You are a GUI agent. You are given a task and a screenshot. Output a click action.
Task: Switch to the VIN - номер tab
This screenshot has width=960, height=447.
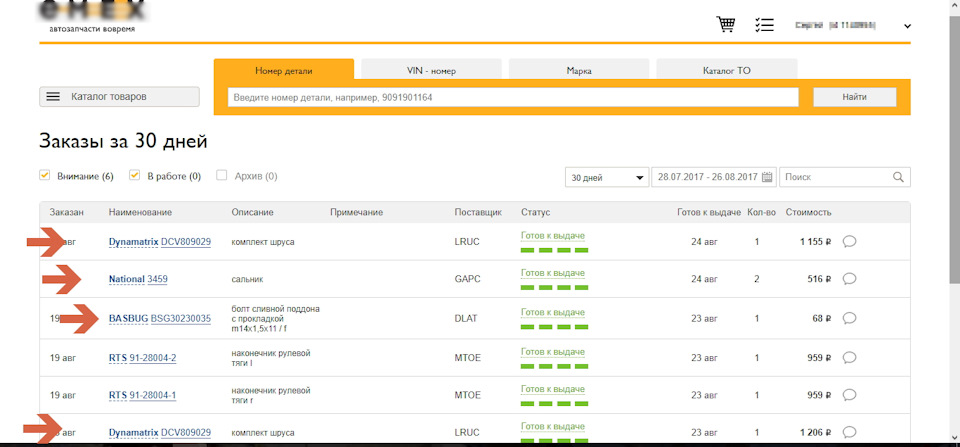pos(431,70)
